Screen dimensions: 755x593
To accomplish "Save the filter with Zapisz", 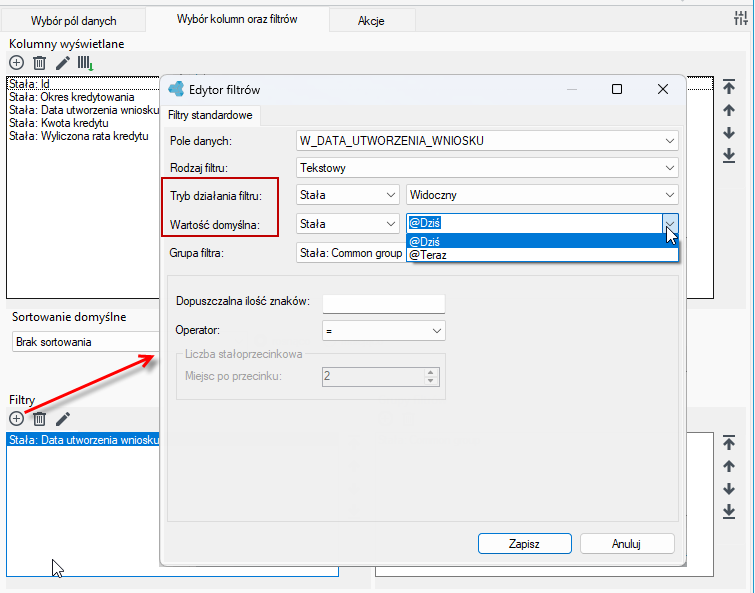I will tap(525, 544).
